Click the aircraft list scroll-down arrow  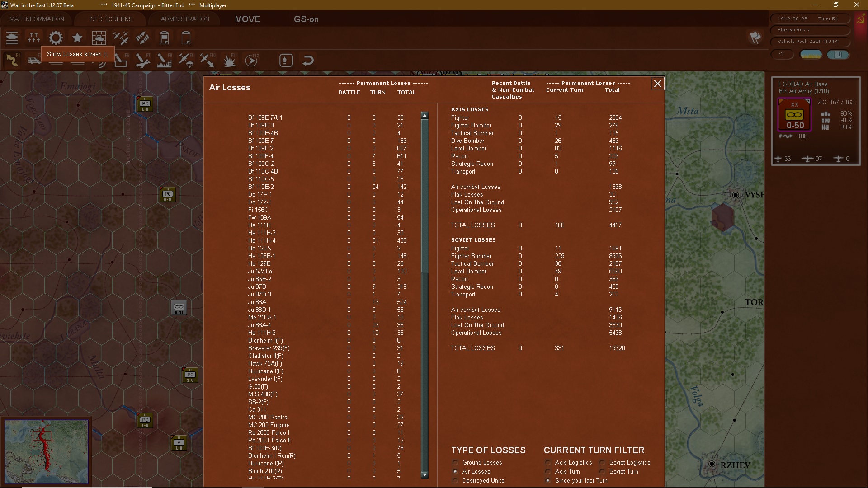tap(425, 475)
